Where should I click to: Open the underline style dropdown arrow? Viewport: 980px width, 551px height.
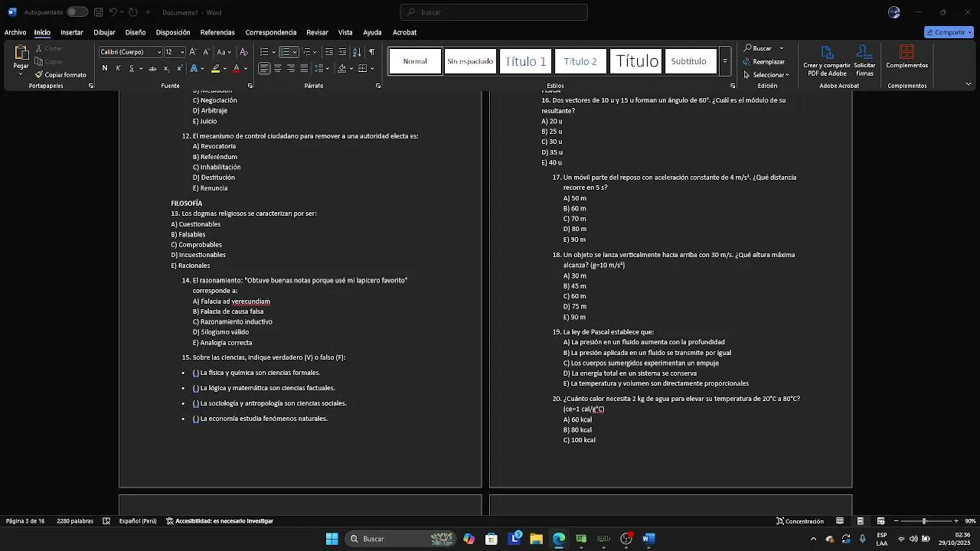[140, 69]
